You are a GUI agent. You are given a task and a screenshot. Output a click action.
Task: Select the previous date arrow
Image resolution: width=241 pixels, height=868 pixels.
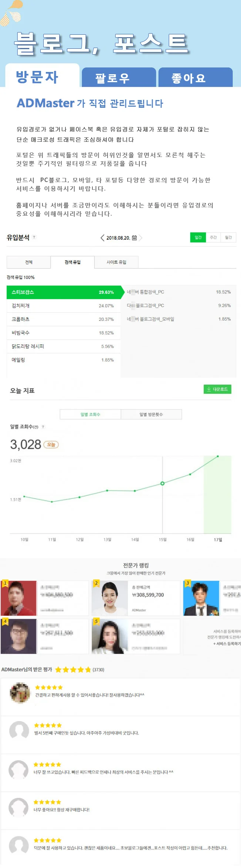(x=102, y=237)
